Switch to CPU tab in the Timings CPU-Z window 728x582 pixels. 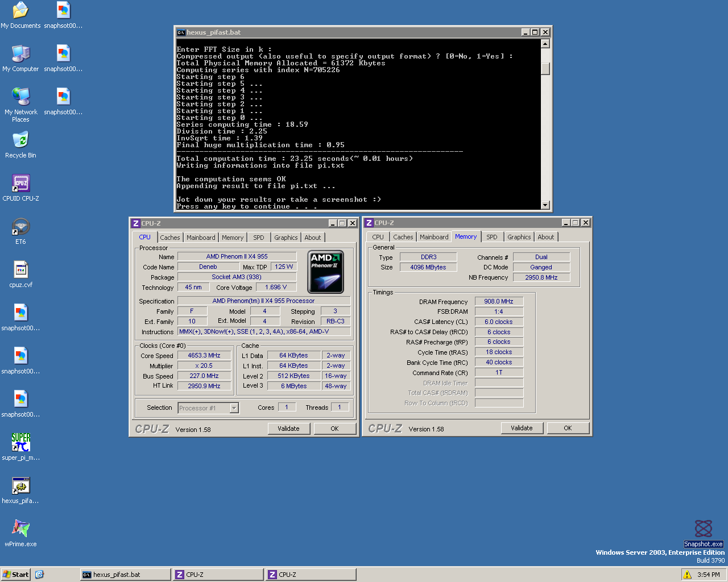click(378, 237)
